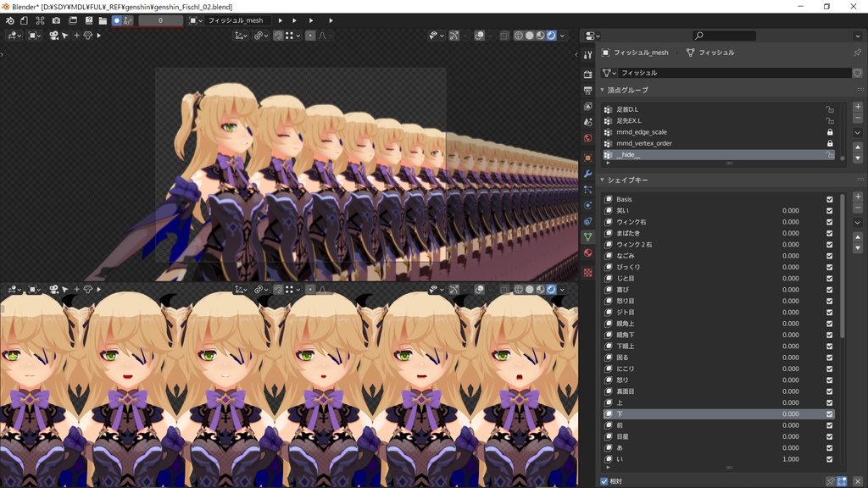Toggle the 相対 checkbox at panel bottom
The width and height of the screenshot is (868, 488).
pyautogui.click(x=603, y=480)
